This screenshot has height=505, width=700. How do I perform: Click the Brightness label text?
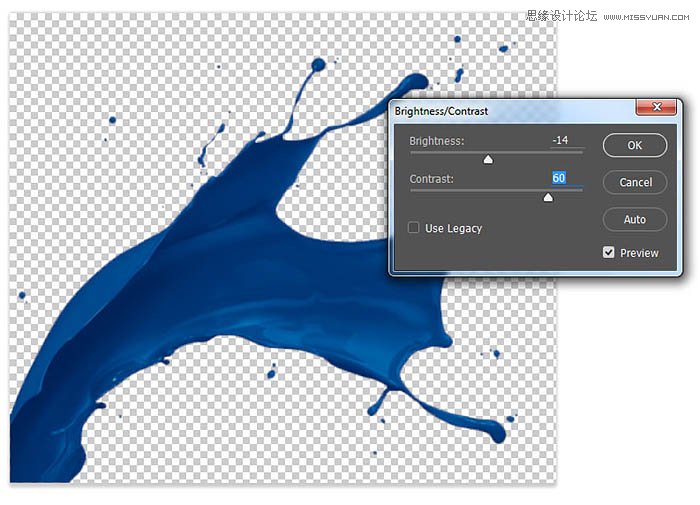(x=437, y=141)
